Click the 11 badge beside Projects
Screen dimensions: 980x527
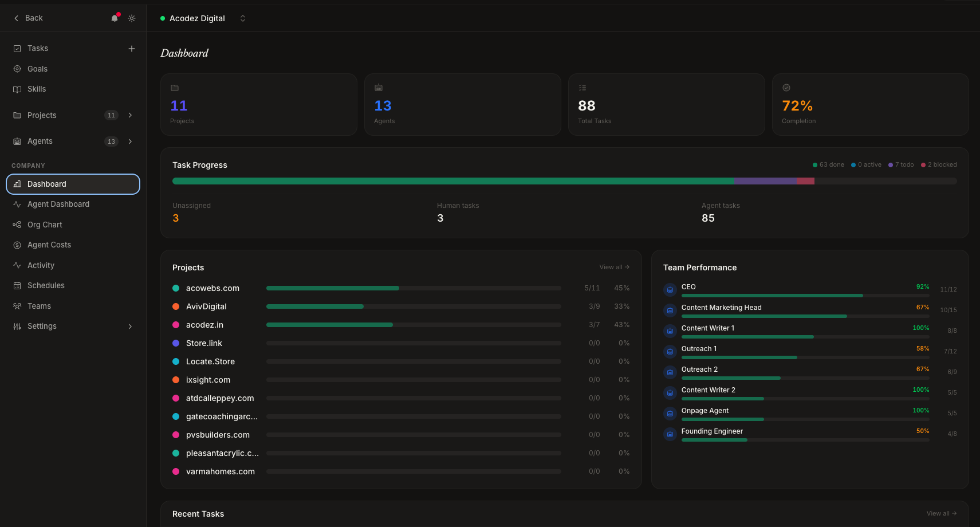point(111,115)
